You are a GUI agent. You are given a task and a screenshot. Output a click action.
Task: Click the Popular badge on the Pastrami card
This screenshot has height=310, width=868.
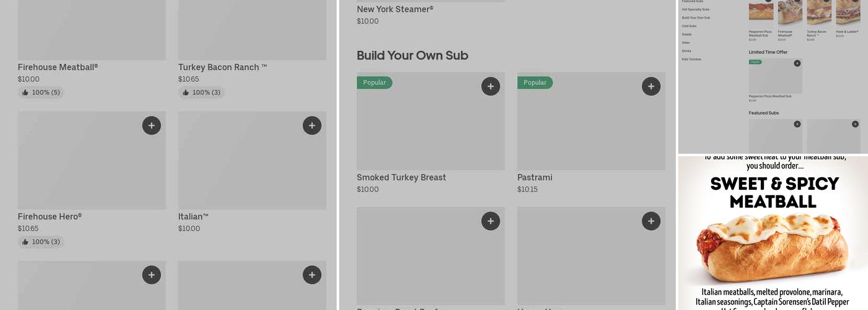[x=535, y=82]
